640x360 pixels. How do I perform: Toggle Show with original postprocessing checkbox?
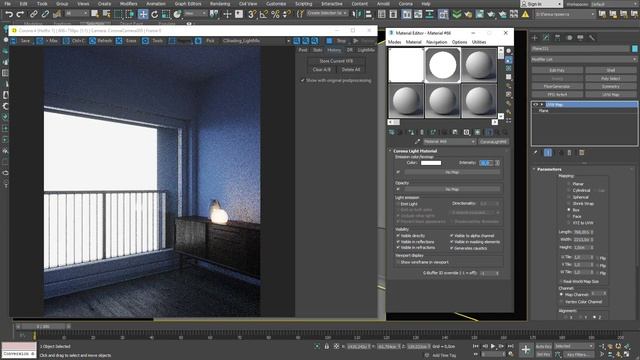(x=302, y=80)
